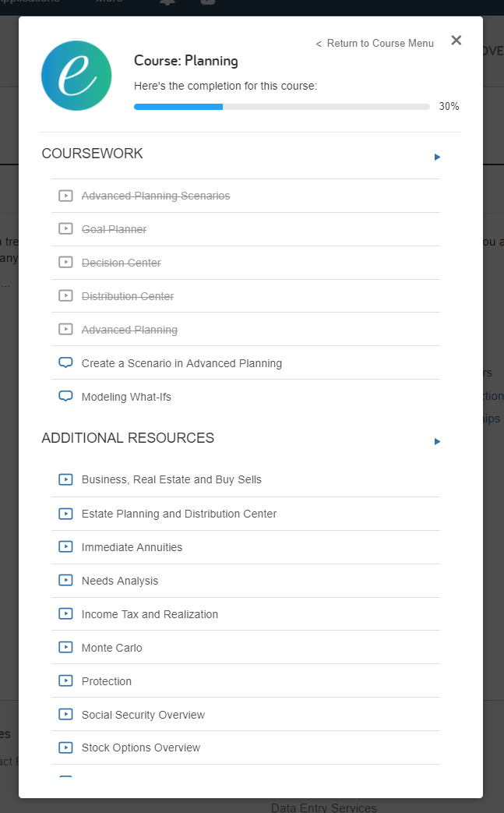Click the 30% completion value
504x813 pixels.
point(449,106)
